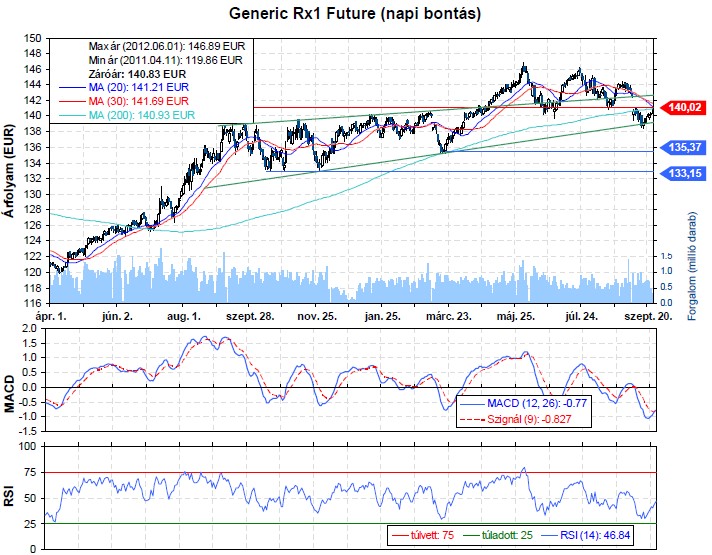Select the szept. 28. date label

[252, 313]
